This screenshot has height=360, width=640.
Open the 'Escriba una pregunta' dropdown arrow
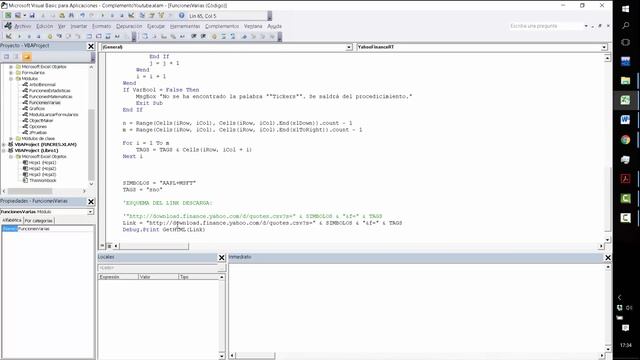point(586,26)
